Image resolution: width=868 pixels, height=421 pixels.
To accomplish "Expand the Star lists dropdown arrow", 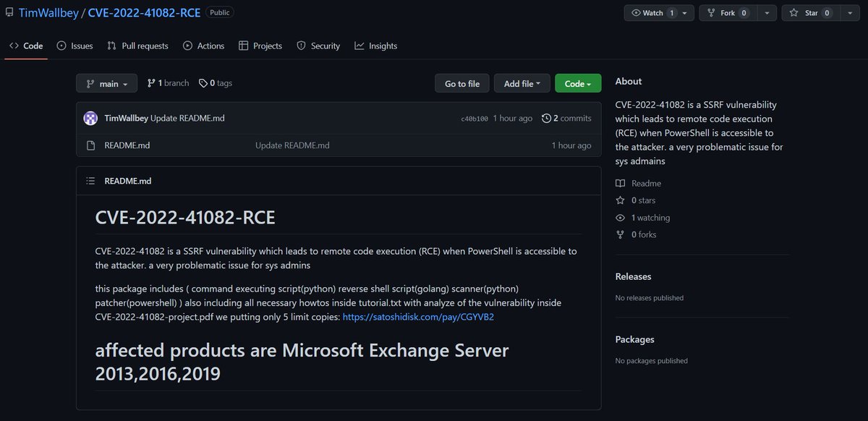I will click(x=849, y=13).
